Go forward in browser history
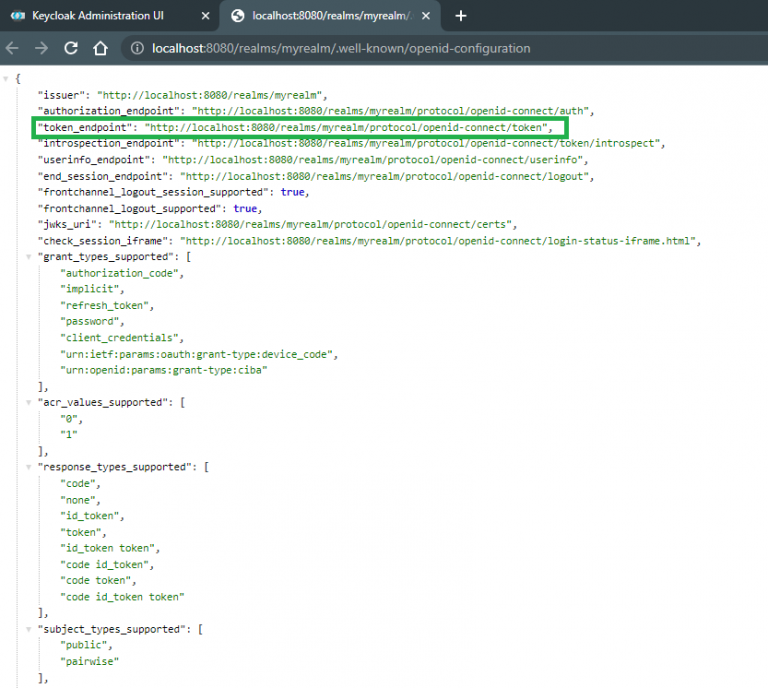 click(42, 48)
